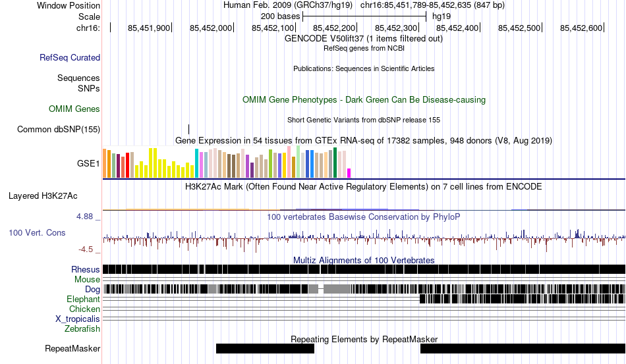Screen dimensions: 626x364
Task: Click the Elephant alignment block
Action: (522, 299)
